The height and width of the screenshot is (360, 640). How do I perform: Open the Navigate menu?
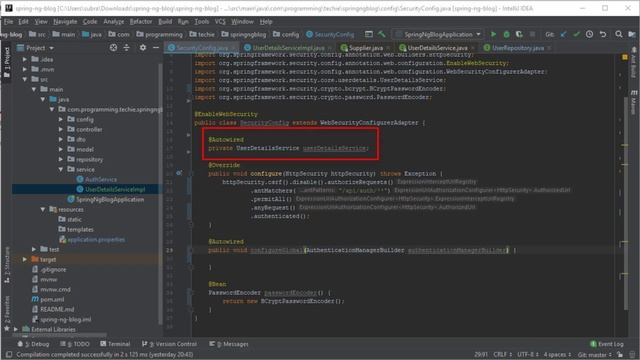click(x=65, y=21)
